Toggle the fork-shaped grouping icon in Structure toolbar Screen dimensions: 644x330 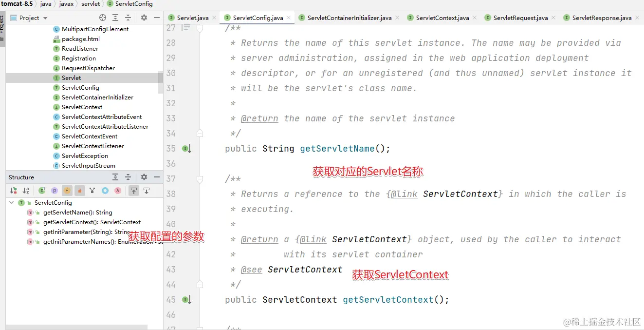point(92,191)
